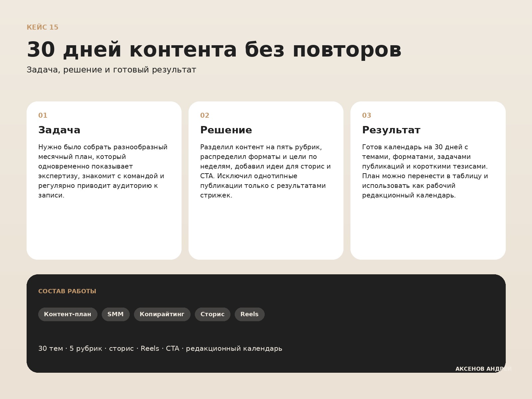The image size is (532, 399).
Task: Click the Копирайтинг tag
Action: (x=162, y=314)
